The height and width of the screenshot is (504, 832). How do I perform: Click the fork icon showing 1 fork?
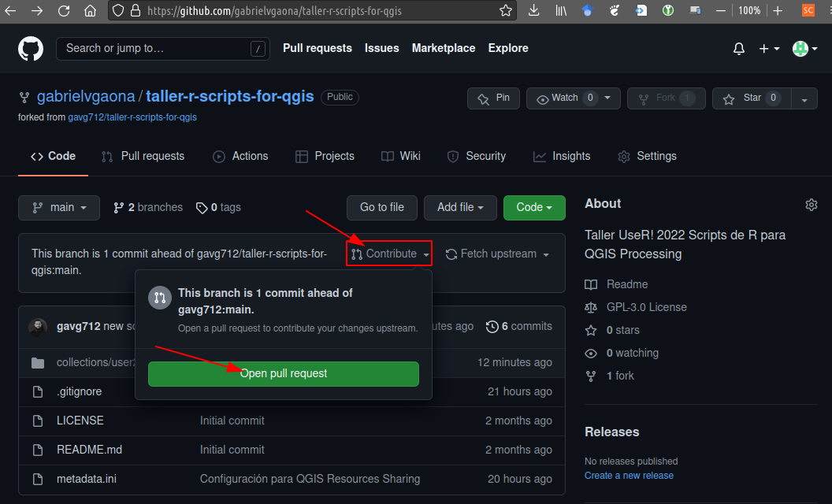[591, 376]
